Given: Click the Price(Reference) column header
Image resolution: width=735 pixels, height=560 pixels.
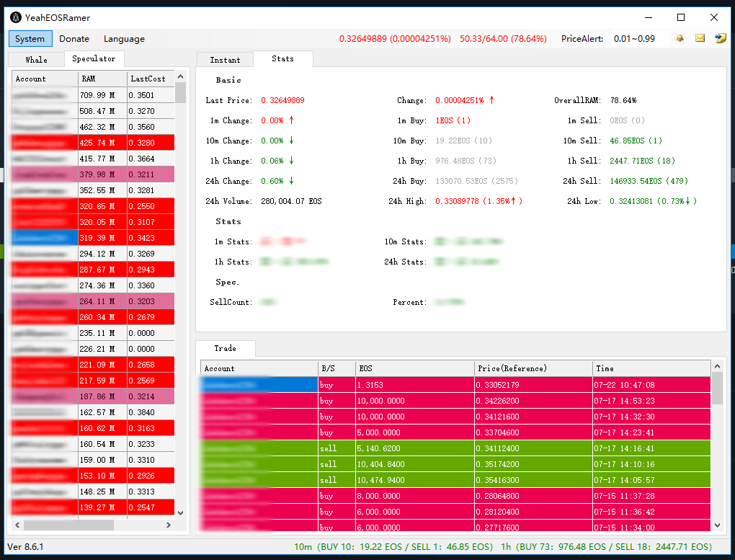Looking at the screenshot, I should (x=533, y=368).
